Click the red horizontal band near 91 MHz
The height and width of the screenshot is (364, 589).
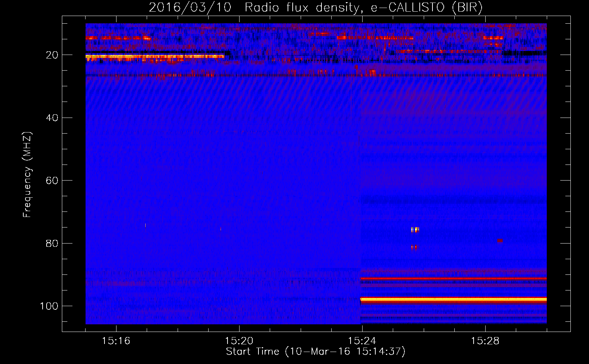(x=454, y=278)
